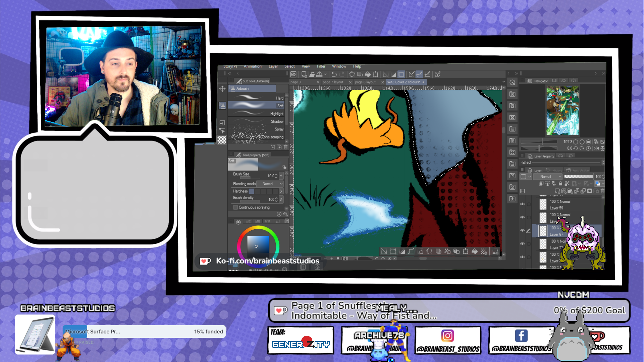
Task: Save the document using command bar
Action: 320,74
